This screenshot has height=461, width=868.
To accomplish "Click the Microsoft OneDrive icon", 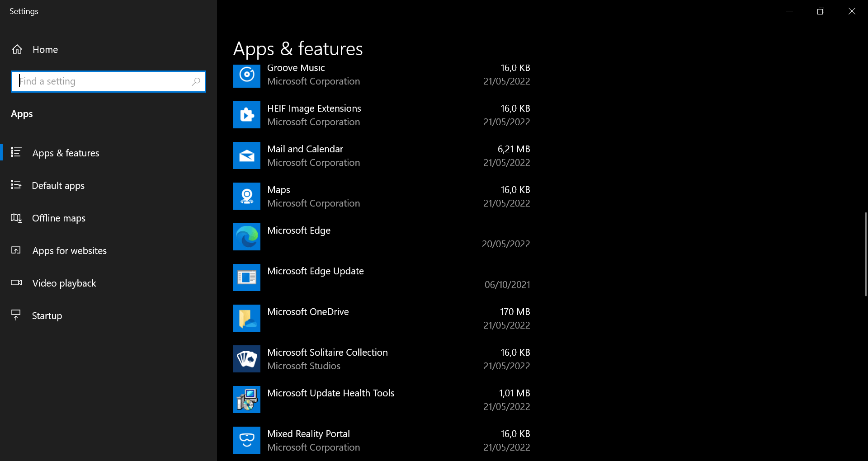I will [247, 318].
